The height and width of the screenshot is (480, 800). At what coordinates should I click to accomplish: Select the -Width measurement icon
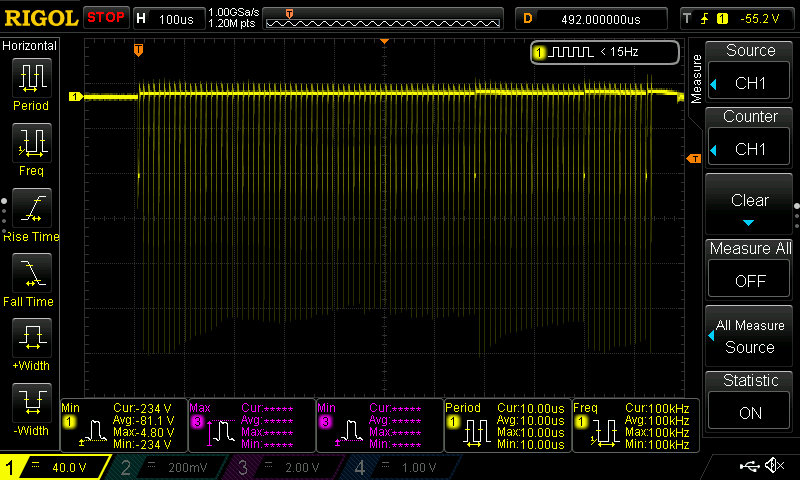[30, 403]
